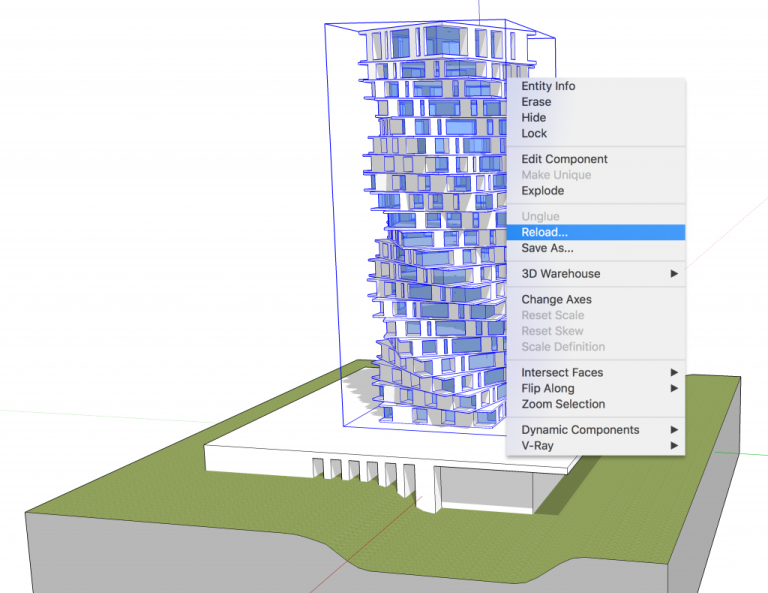Choose Erase in the context menu
The width and height of the screenshot is (768, 593).
(x=535, y=102)
